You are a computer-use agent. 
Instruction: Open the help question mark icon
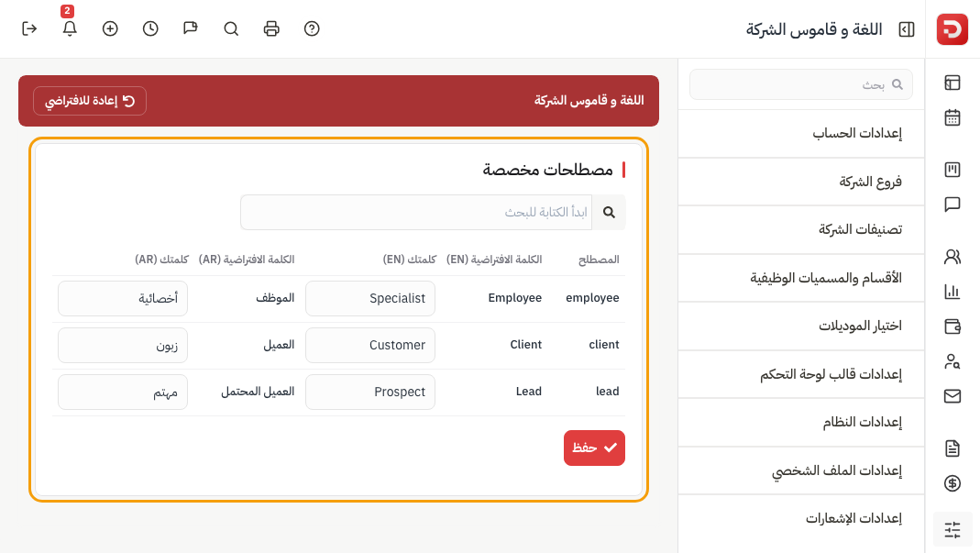312,28
